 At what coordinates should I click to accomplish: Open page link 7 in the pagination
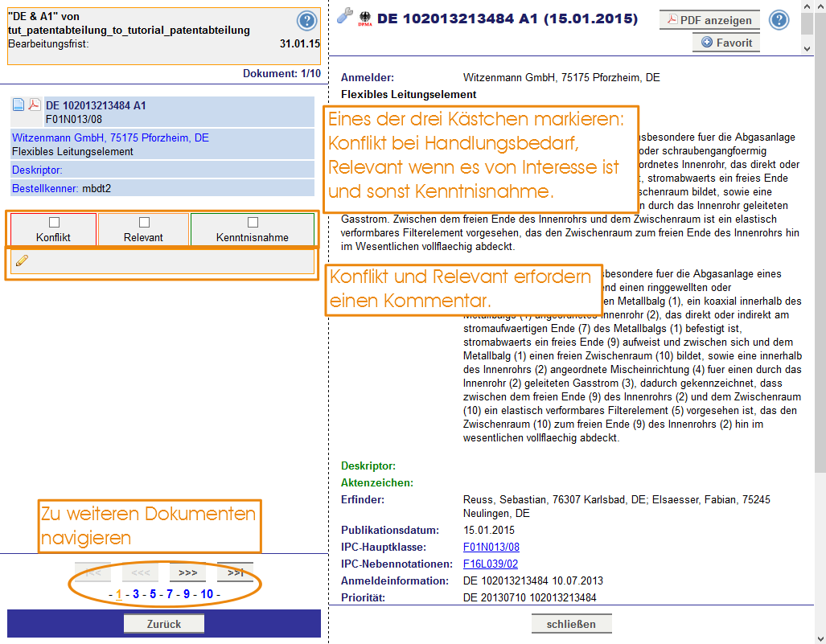pyautogui.click(x=170, y=594)
